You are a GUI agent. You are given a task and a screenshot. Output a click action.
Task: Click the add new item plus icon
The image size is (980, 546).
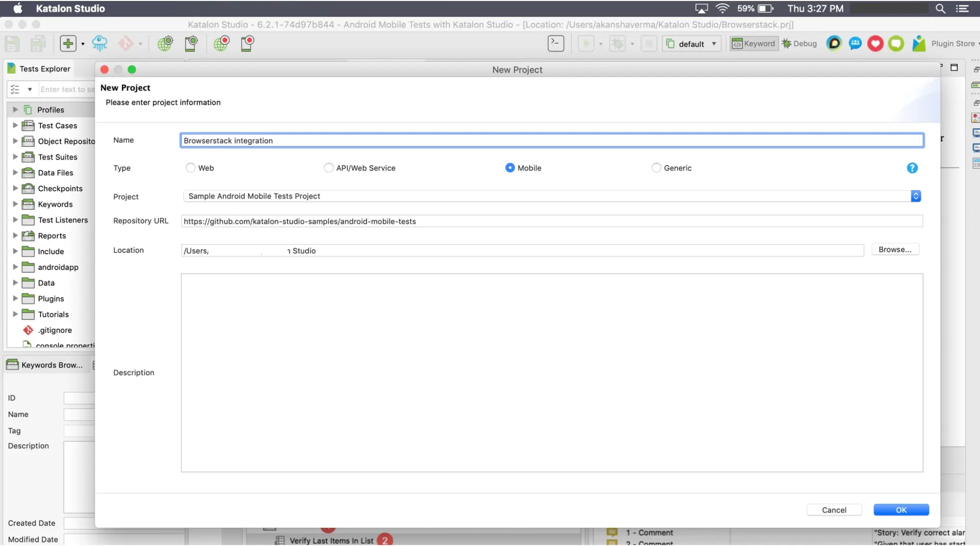pyautogui.click(x=68, y=43)
